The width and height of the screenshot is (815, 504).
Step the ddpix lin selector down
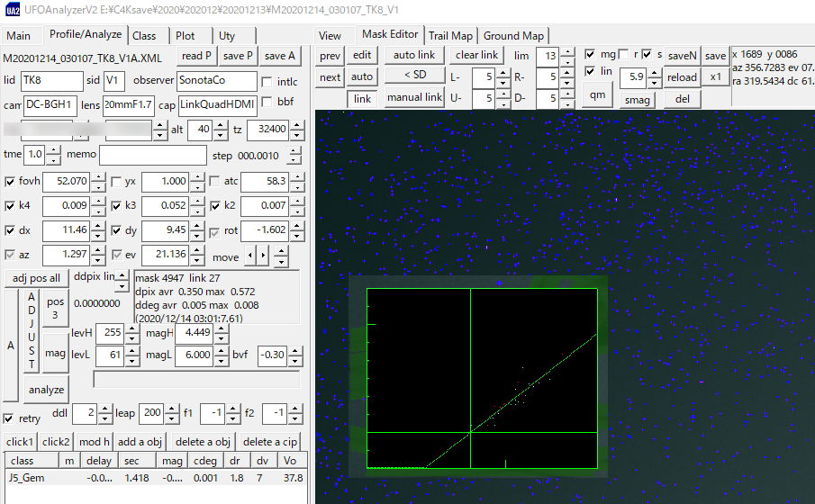click(122, 285)
